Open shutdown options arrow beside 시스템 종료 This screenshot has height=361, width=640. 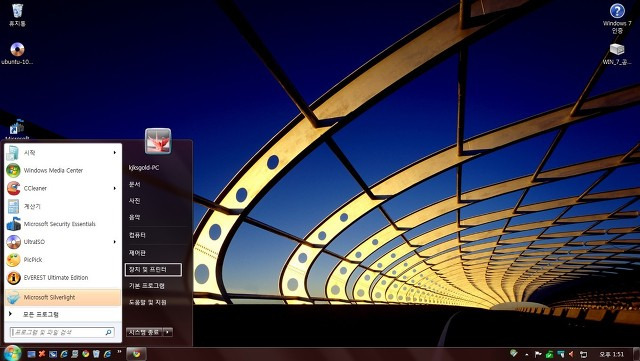click(168, 332)
